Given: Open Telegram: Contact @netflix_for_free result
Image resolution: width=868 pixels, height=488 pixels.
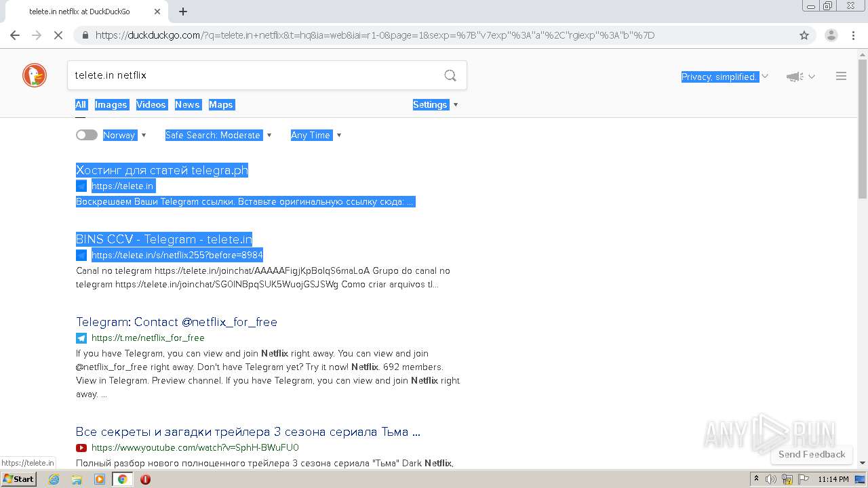Looking at the screenshot, I should 176,322.
